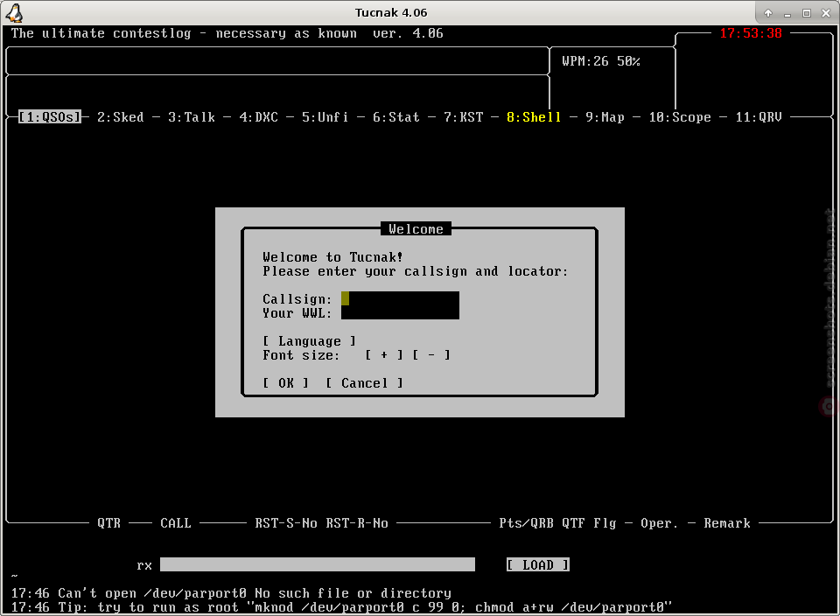Focus the Your WWL locator field
Viewport: 840px width, 616px height.
(400, 312)
